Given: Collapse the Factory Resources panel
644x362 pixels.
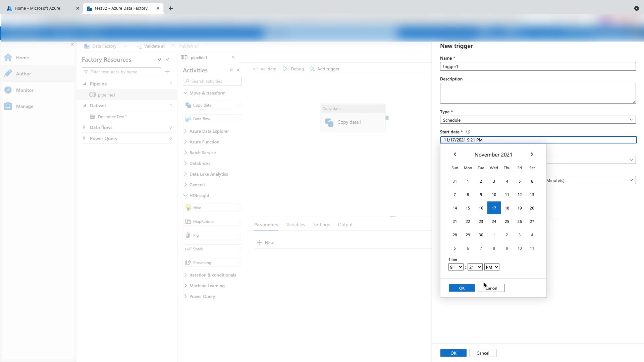Looking at the screenshot, I should pyautogui.click(x=168, y=59).
